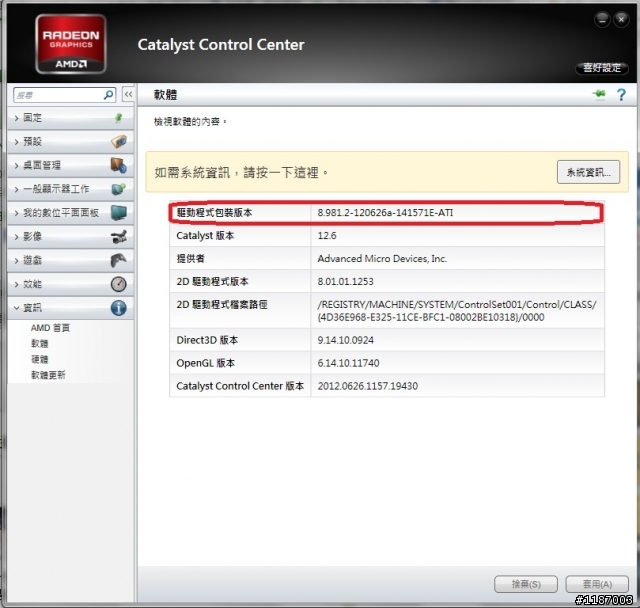Viewport: 640px width, 608px height.
Task: Click the 套用(A) apply button
Action: [597, 584]
